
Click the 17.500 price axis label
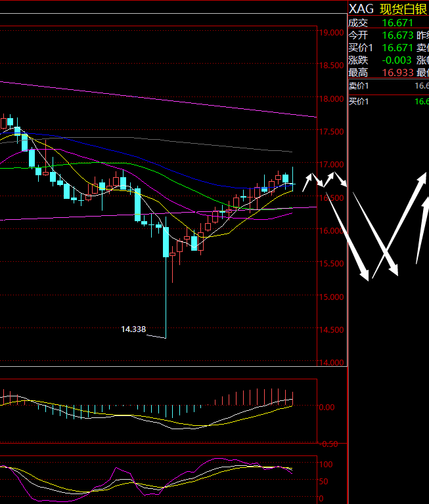[331, 131]
